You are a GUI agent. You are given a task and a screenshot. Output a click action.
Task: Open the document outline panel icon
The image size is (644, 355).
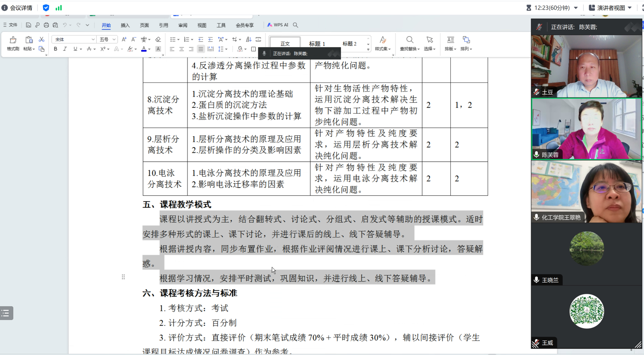(6, 313)
